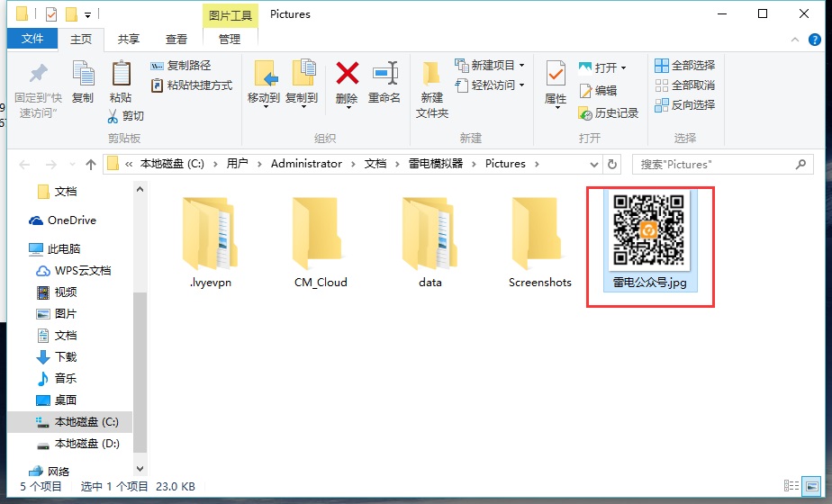Switch to large thumbnails view in status bar

[x=811, y=486]
